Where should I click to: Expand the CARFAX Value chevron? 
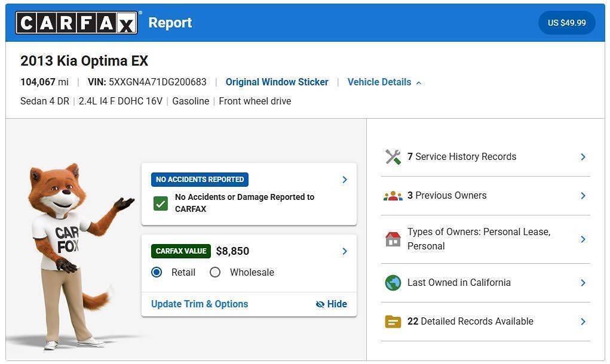pyautogui.click(x=345, y=251)
